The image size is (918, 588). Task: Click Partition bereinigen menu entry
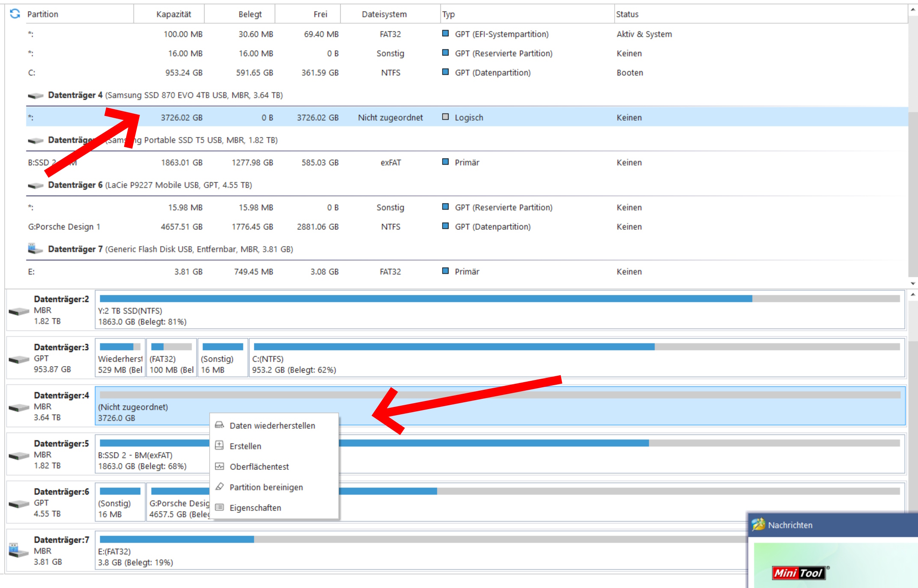pyautogui.click(x=266, y=487)
